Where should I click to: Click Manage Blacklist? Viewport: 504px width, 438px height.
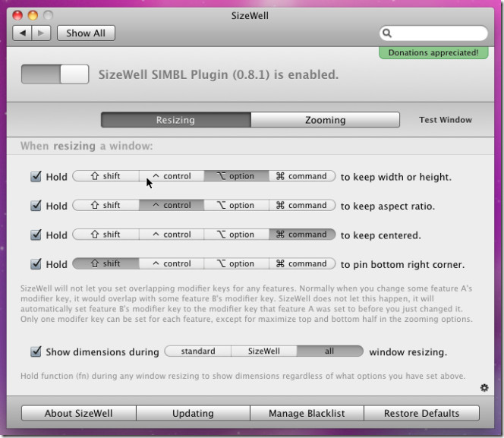click(307, 413)
